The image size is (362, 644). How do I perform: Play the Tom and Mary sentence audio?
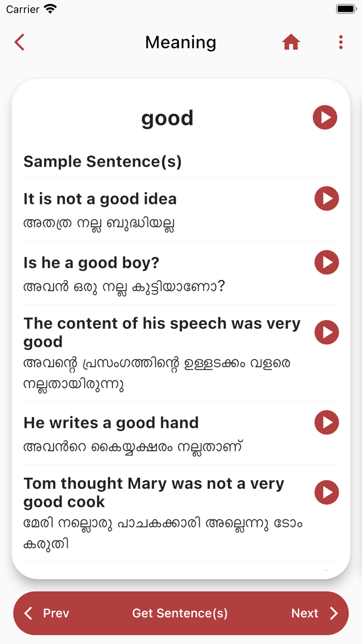click(326, 492)
